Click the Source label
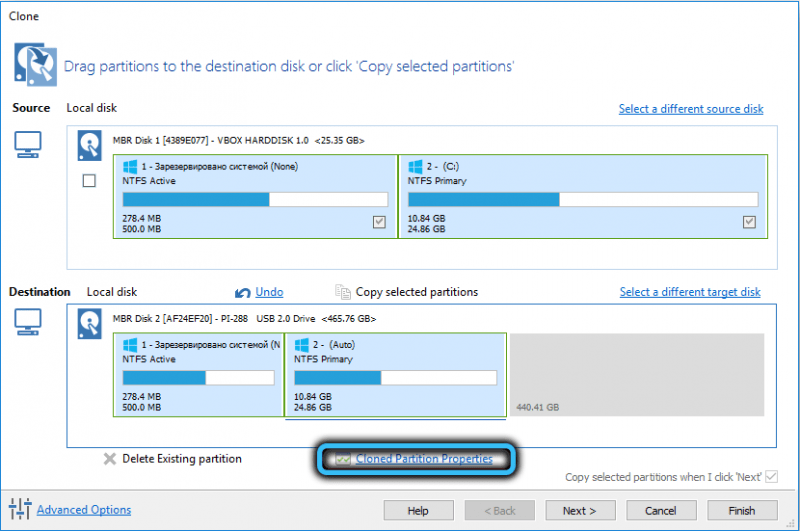Image resolution: width=800 pixels, height=531 pixels. (31, 108)
